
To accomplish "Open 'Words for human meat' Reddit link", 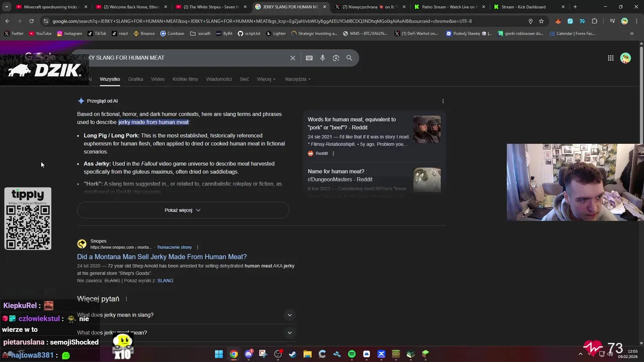I will pyautogui.click(x=352, y=124).
